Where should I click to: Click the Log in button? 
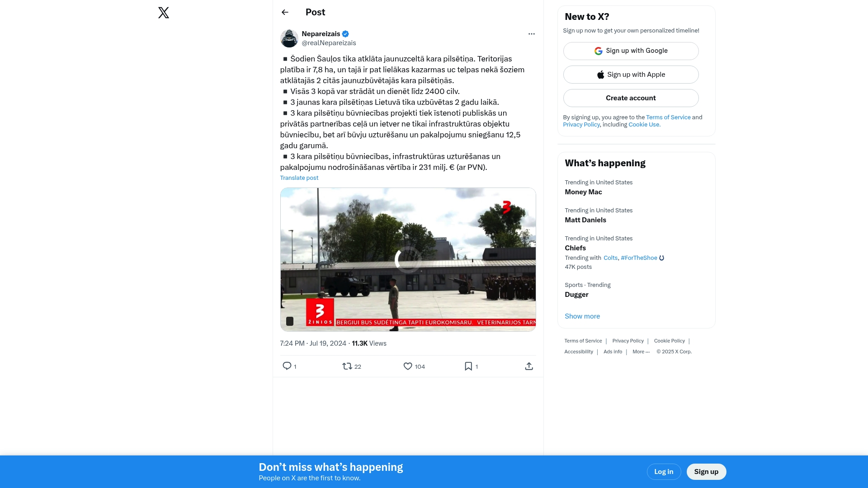(x=664, y=472)
